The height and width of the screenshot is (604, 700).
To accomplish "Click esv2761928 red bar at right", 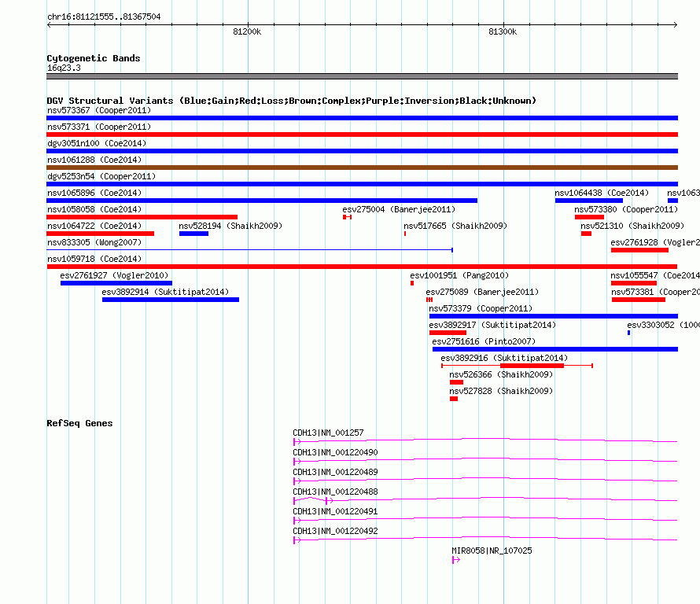I will coord(639,250).
